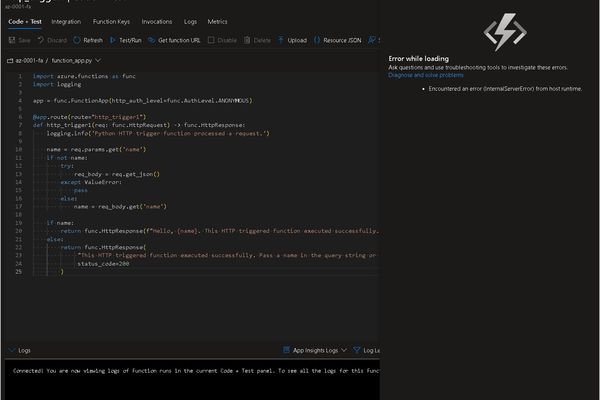Click line number 25 in gutter
Screen dimensions: 600x400
tap(18, 272)
